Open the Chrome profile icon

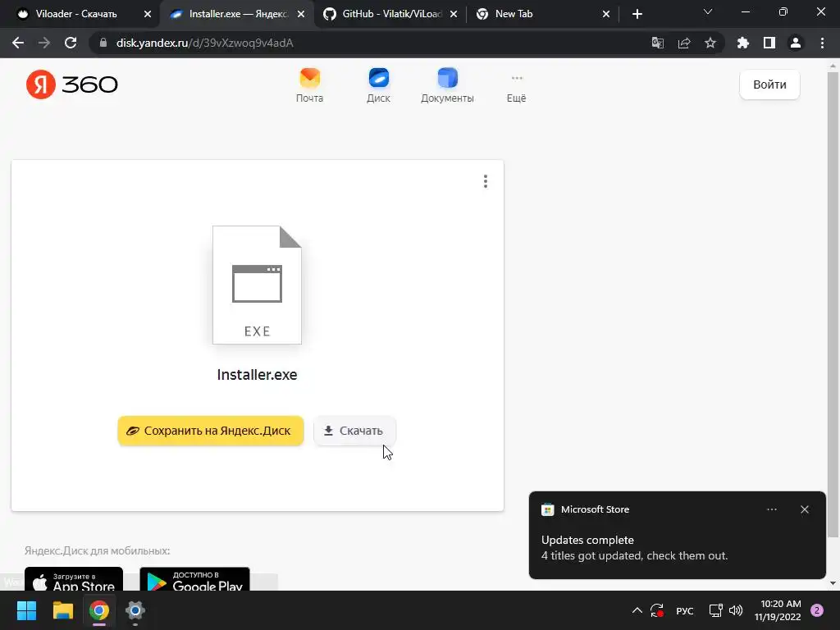(796, 43)
